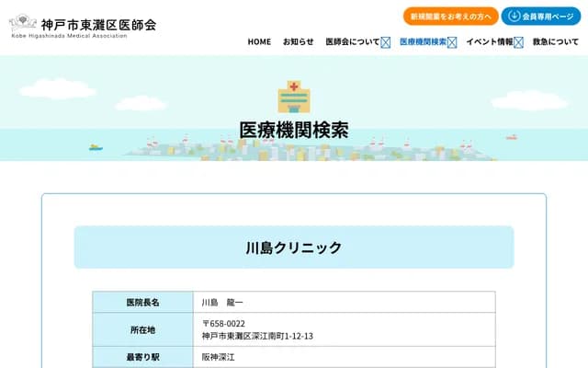Click the address 神戸市東灘区深江南町1-12-13
The image size is (588, 368).
[x=257, y=336]
